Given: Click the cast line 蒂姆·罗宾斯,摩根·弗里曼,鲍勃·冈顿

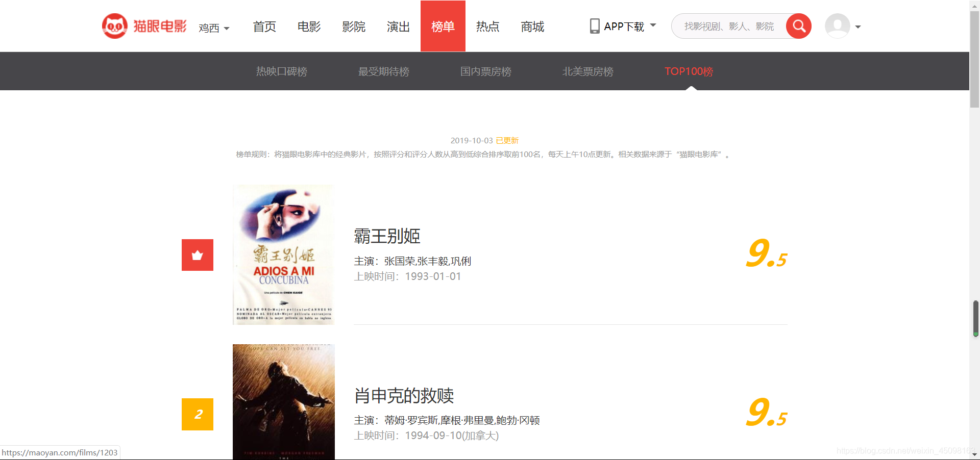Looking at the screenshot, I should click(462, 420).
